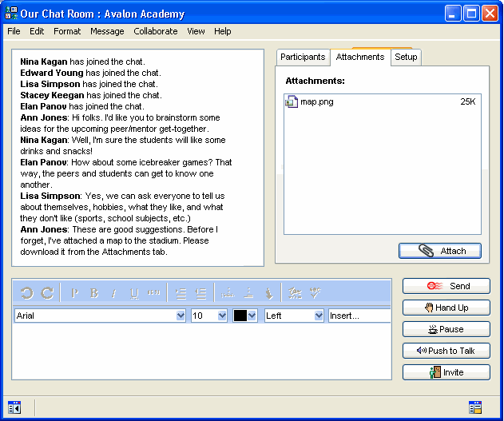Click the numbered list icon

click(181, 293)
